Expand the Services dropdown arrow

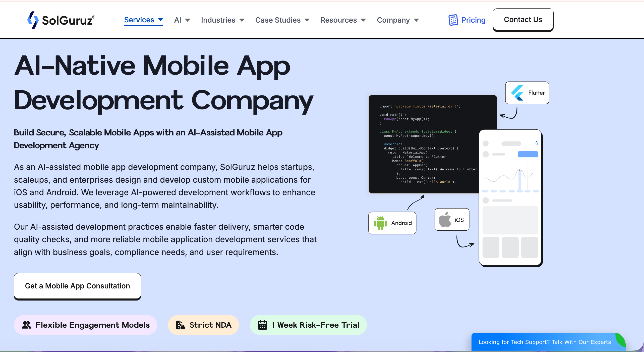(x=161, y=20)
